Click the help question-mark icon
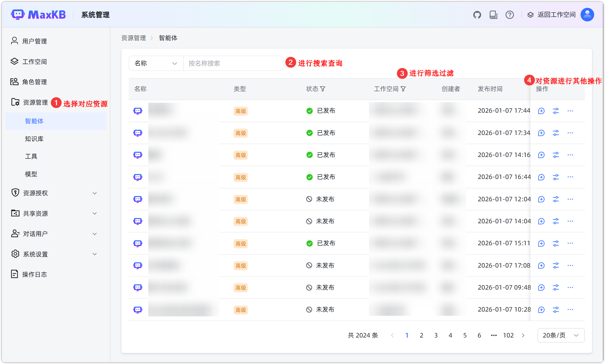The image size is (605, 364). [509, 14]
